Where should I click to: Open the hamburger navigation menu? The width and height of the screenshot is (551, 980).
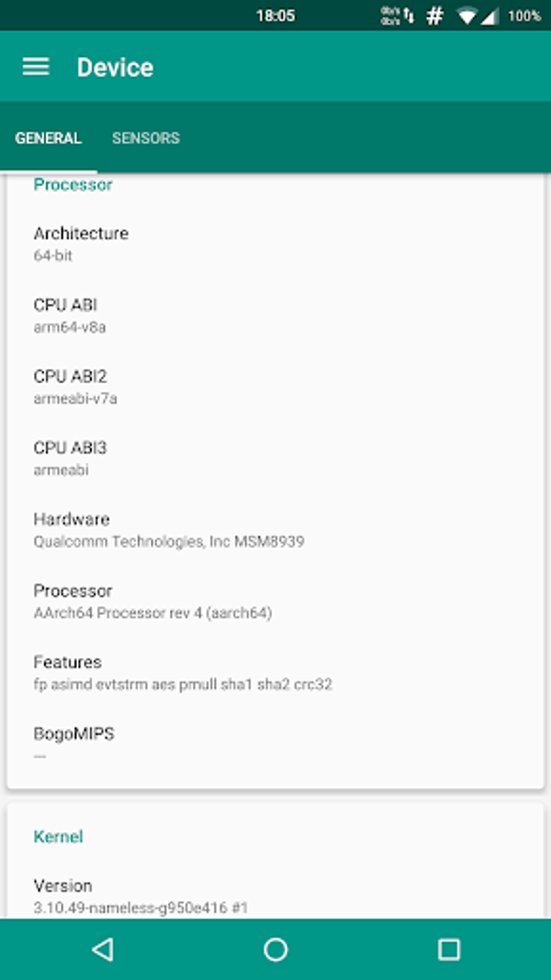click(36, 67)
